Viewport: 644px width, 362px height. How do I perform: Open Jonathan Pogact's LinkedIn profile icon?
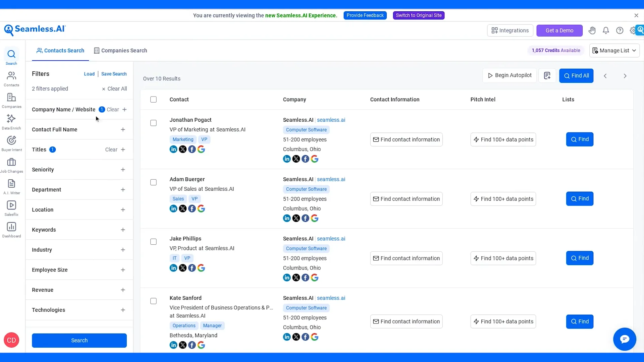(x=173, y=149)
